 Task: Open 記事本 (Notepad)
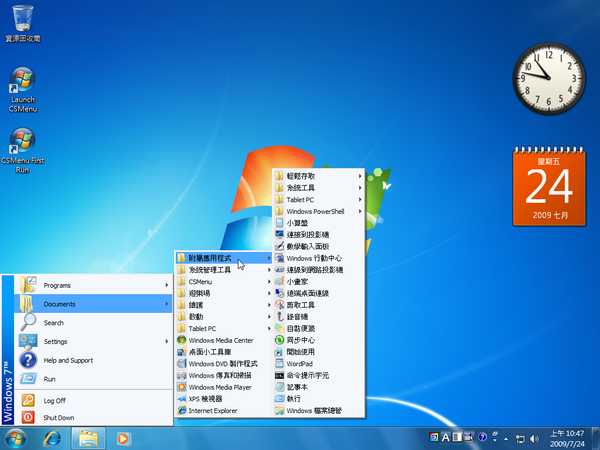pyautogui.click(x=319, y=387)
